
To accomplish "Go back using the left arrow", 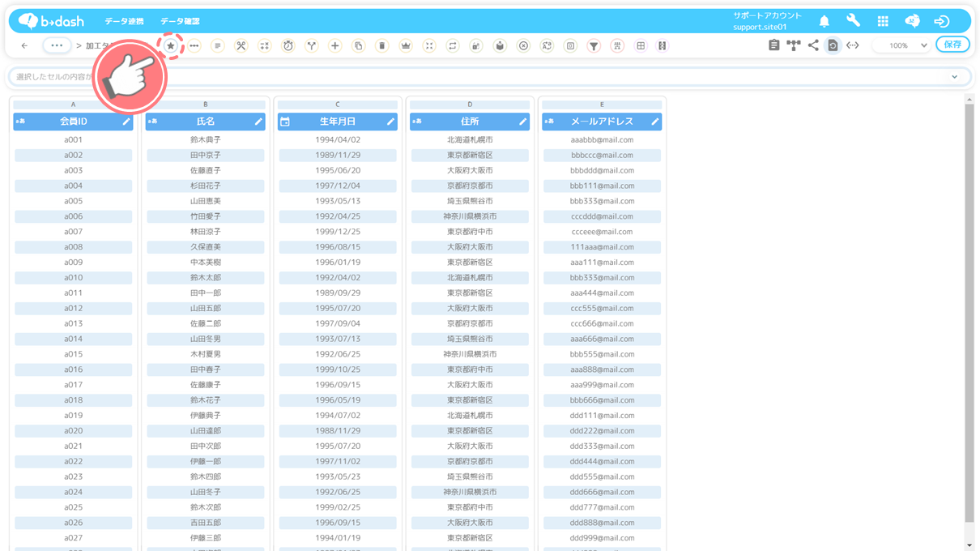I will [x=24, y=46].
